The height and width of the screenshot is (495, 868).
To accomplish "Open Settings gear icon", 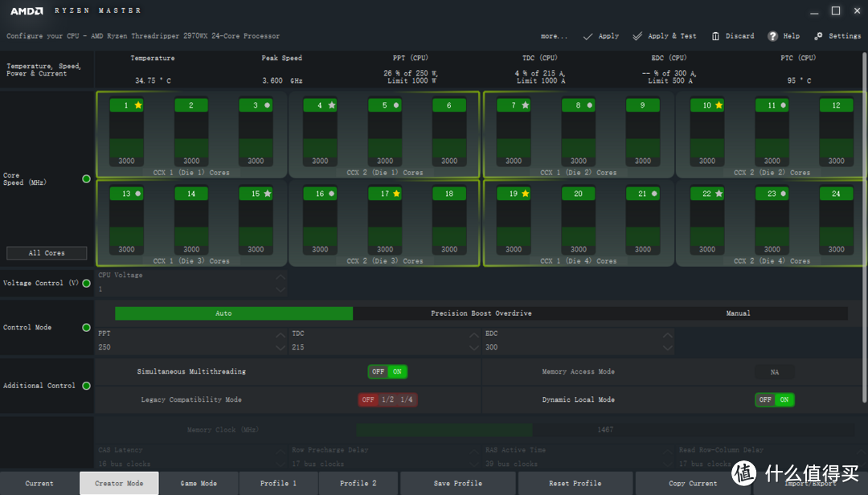I will click(818, 36).
